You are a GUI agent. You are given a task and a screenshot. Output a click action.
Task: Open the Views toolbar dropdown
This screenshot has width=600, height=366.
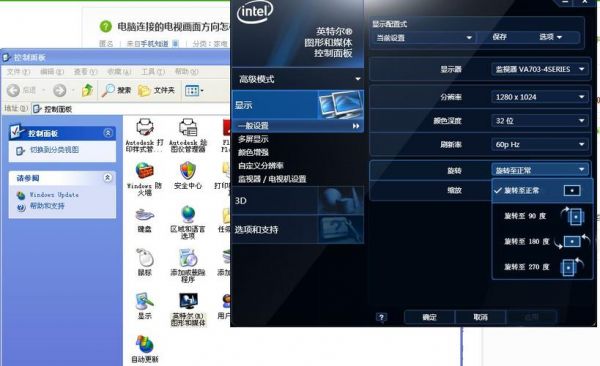point(194,90)
